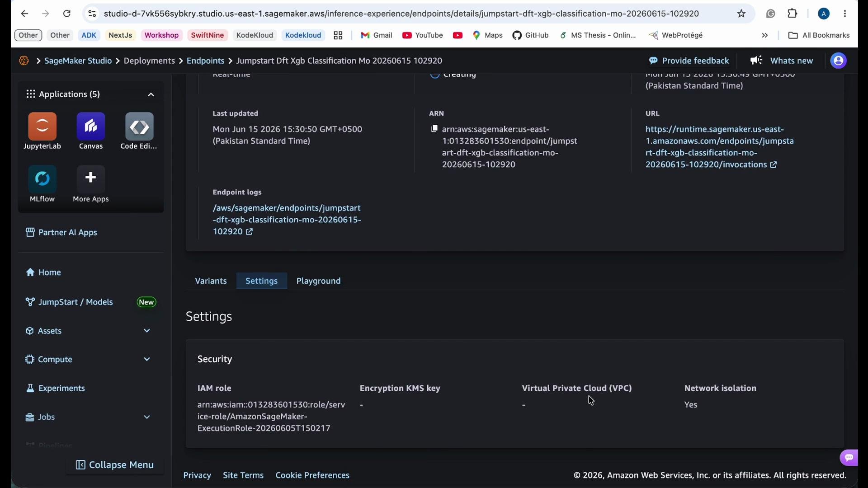Click the Network isolation value Yes

coord(691,405)
